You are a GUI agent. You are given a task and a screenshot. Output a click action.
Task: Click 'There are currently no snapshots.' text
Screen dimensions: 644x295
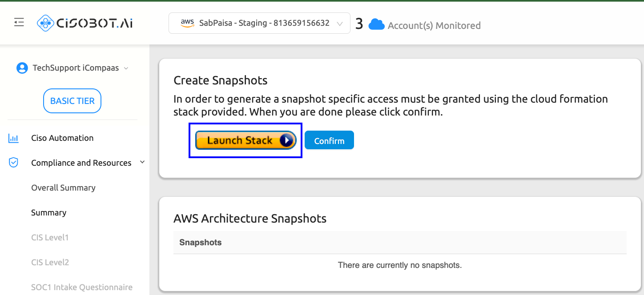400,265
